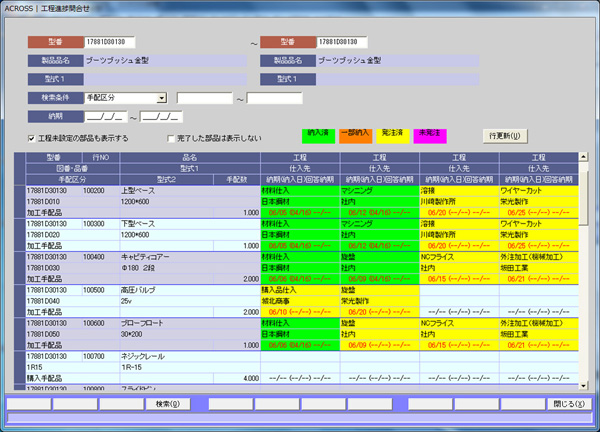
Task: Click the 納期 end date field
Action: pos(161,117)
